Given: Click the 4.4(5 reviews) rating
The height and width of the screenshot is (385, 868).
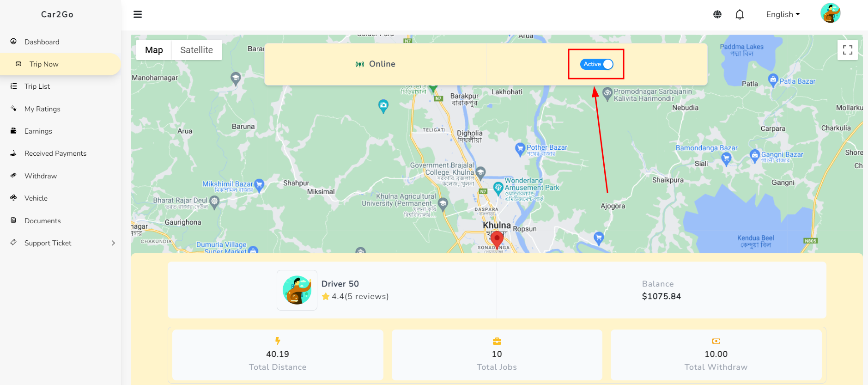Looking at the screenshot, I should pyautogui.click(x=355, y=296).
